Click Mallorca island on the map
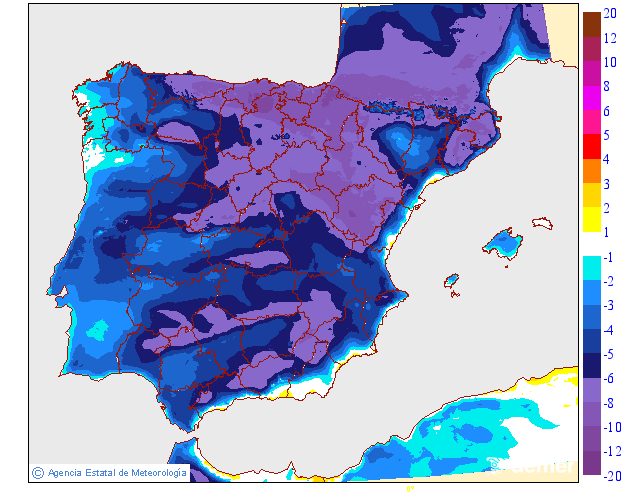The width and height of the screenshot is (630, 500). (503, 244)
